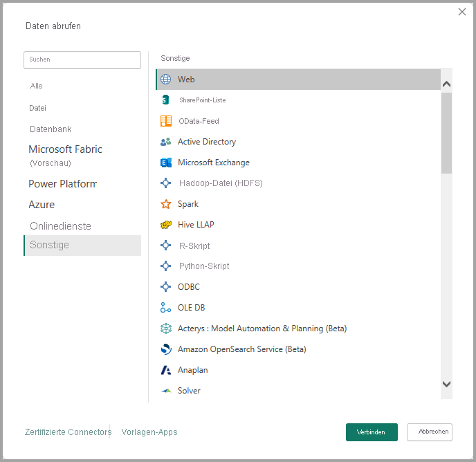The image size is (476, 462).
Task: Switch to Microsoft Fabric (Vorschau) category
Action: coord(65,156)
